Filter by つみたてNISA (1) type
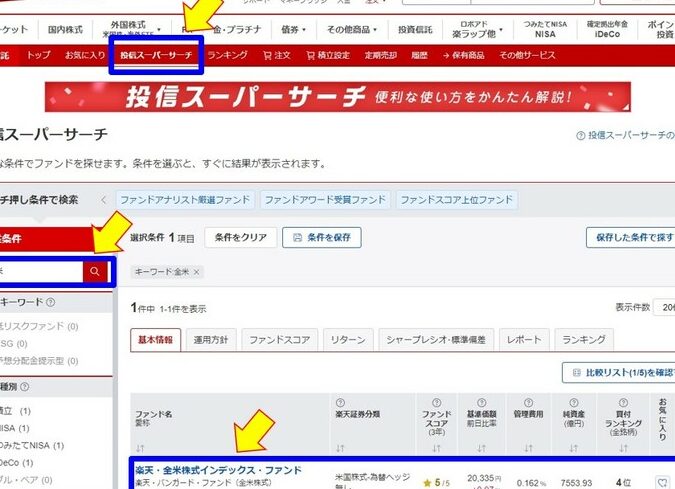The width and height of the screenshot is (675, 489). [x=32, y=446]
